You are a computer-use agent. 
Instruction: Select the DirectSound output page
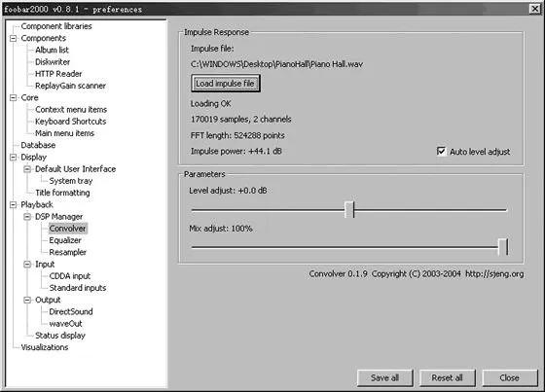[71, 311]
